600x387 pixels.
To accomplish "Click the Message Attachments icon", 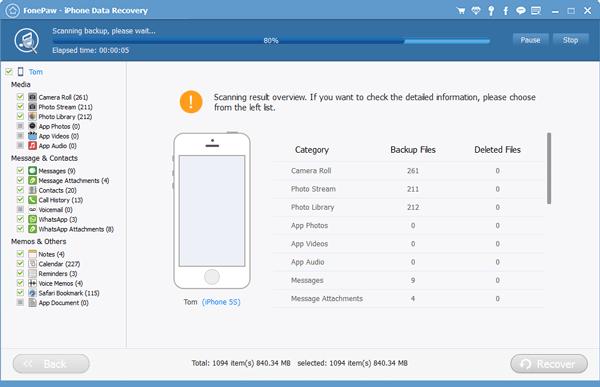I will [33, 180].
